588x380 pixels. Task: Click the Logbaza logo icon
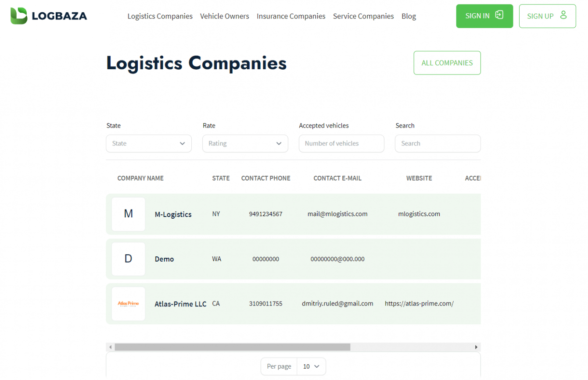pyautogui.click(x=19, y=16)
